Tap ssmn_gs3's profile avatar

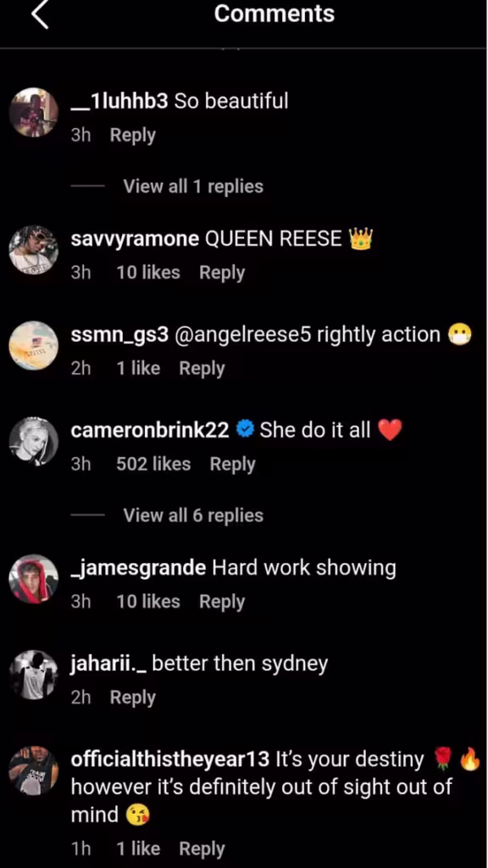pos(34,346)
